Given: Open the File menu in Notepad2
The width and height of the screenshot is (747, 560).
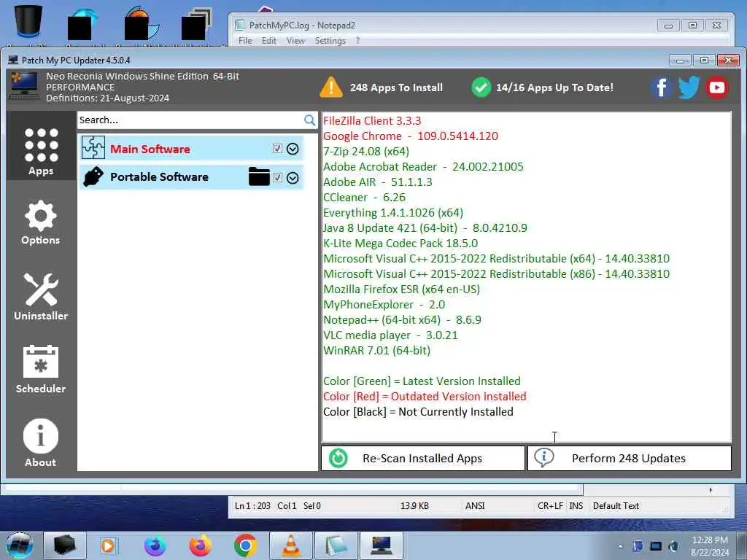Looking at the screenshot, I should coord(245,41).
